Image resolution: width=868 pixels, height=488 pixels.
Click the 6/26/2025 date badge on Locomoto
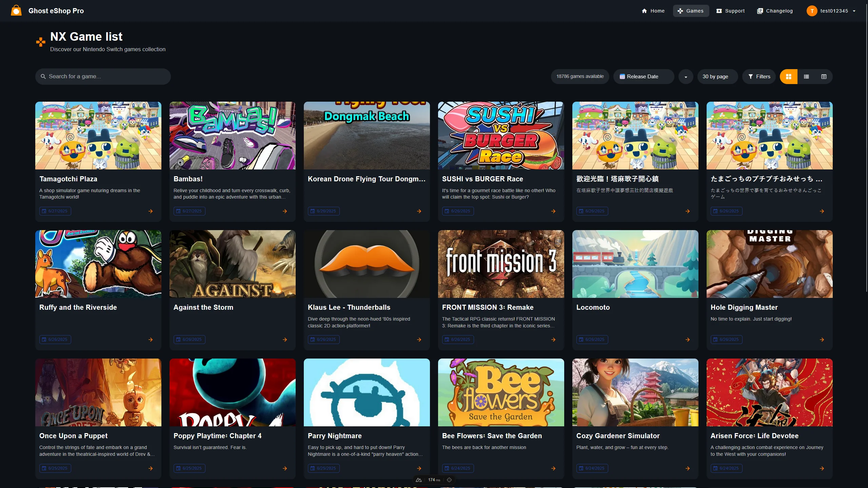[592, 340]
